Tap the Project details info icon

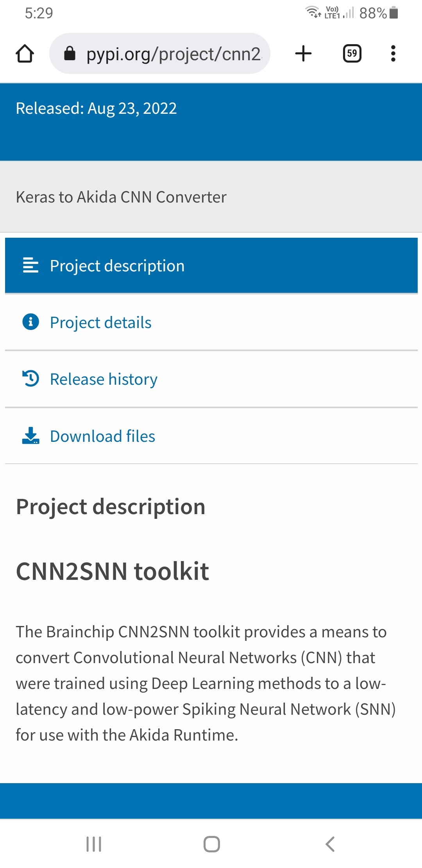click(x=30, y=322)
